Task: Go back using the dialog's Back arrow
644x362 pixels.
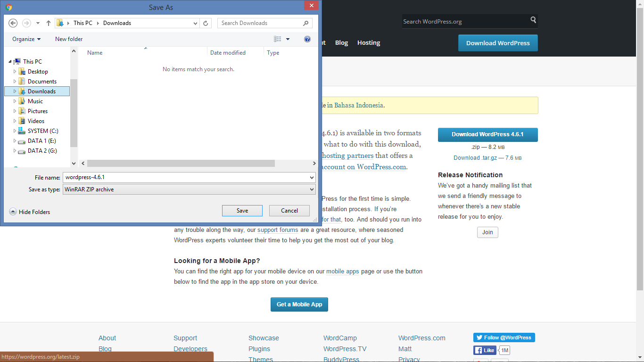Action: (13, 23)
